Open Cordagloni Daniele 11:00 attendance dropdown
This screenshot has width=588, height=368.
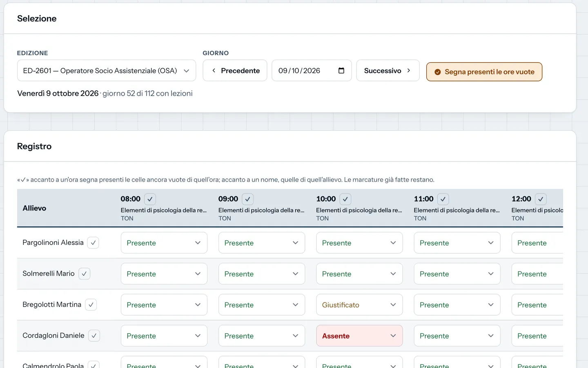pyautogui.click(x=457, y=336)
